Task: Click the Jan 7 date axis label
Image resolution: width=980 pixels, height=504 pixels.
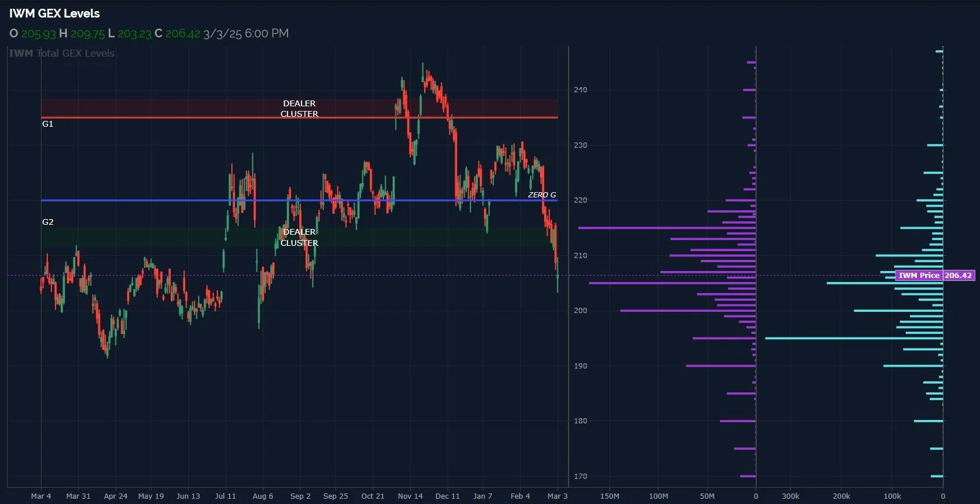Action: [483, 496]
